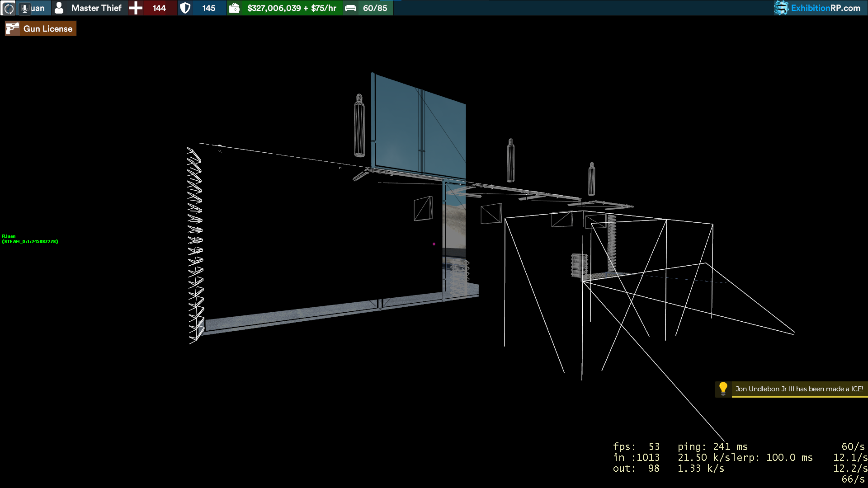Click the yellow lightbulb notification icon
868x488 pixels.
(x=723, y=389)
